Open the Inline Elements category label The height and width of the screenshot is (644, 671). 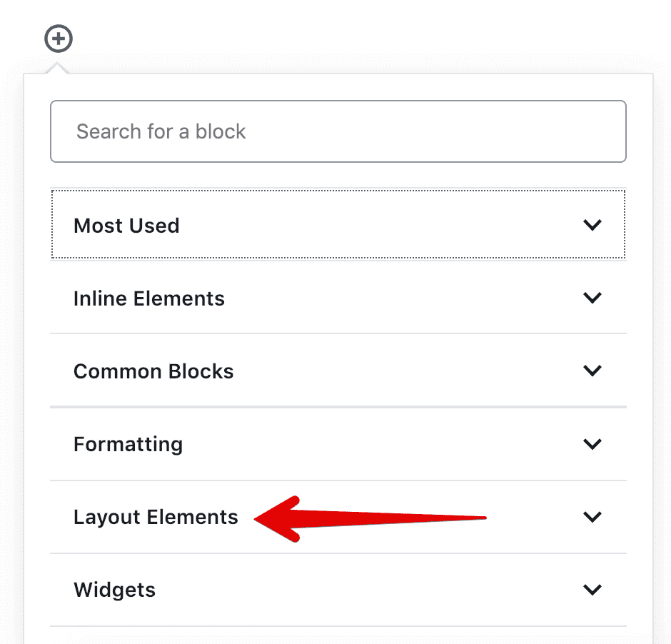(149, 298)
